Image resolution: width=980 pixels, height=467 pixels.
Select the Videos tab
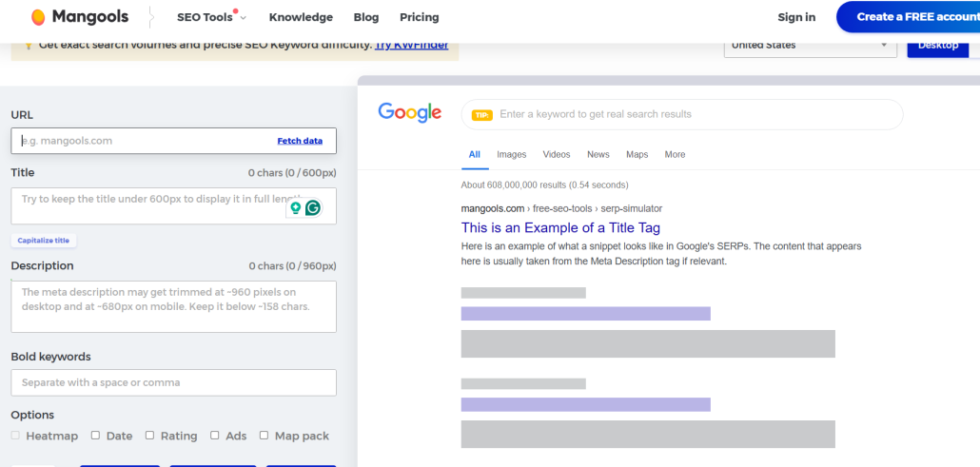pyautogui.click(x=557, y=154)
